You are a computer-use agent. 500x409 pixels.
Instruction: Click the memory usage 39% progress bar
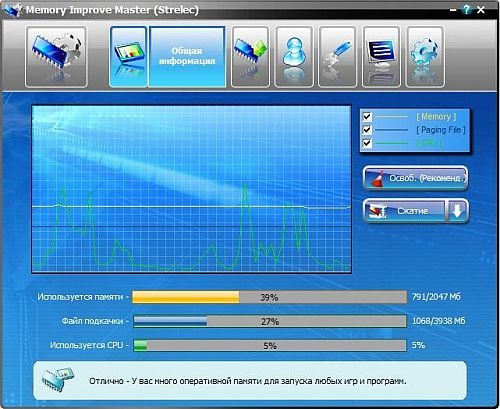click(x=270, y=297)
